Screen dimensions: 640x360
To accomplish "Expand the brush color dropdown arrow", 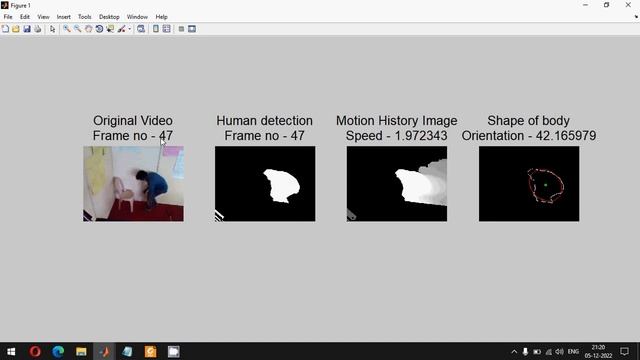I will pos(129,29).
